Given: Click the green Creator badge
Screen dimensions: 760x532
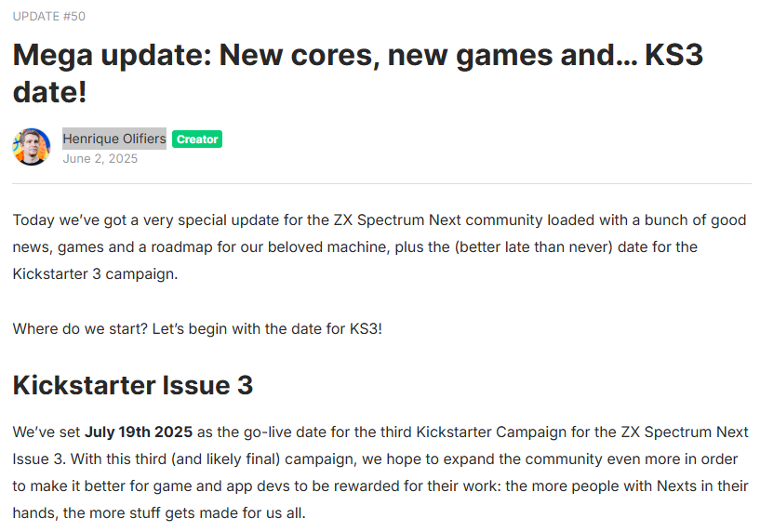Looking at the screenshot, I should click(x=197, y=140).
